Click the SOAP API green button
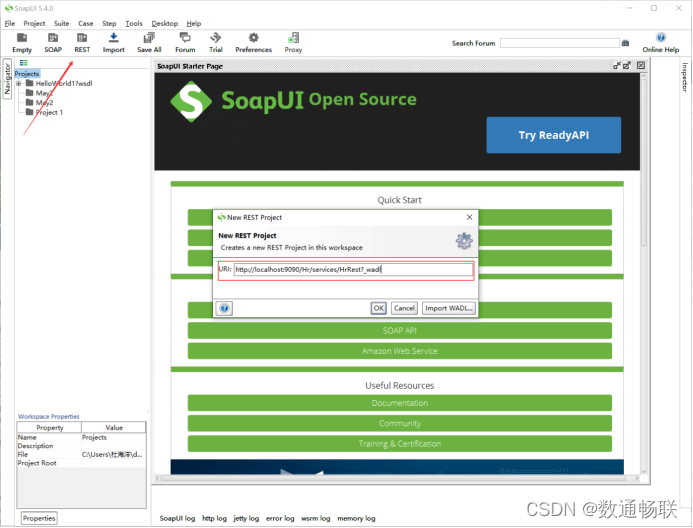Image resolution: width=693 pixels, height=528 pixels. coord(400,330)
